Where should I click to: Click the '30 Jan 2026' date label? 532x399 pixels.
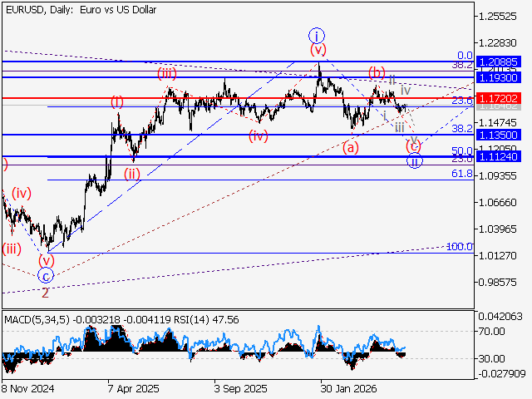348,388
